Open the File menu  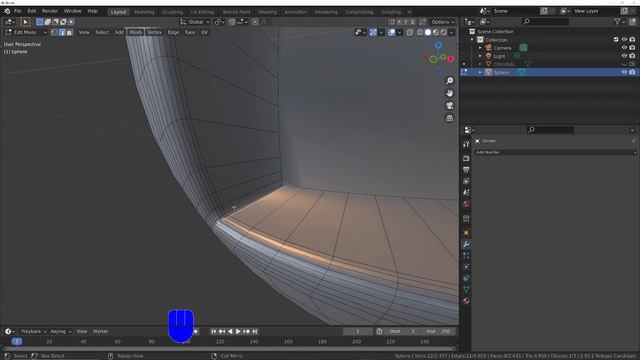(18, 11)
